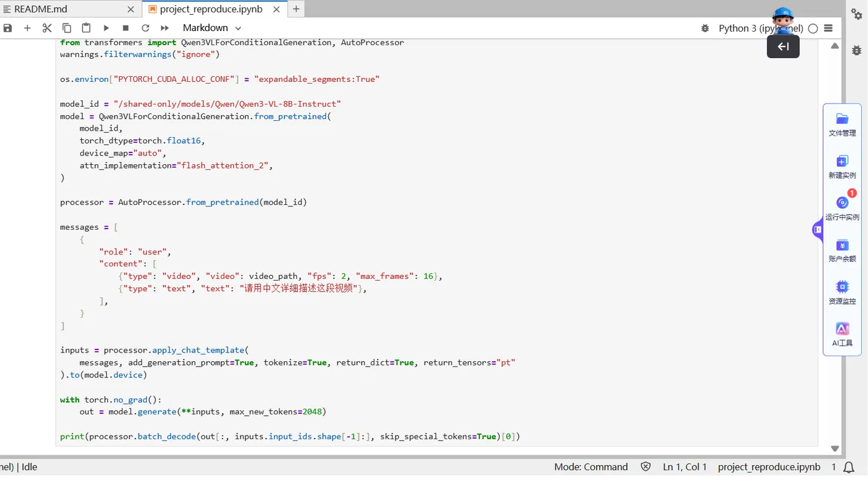This screenshot has width=868, height=477.
Task: View running instances under 运行中实例
Action: coord(842,209)
